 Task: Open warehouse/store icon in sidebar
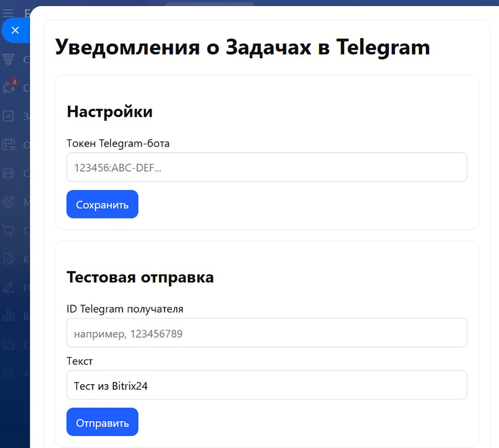(8, 173)
